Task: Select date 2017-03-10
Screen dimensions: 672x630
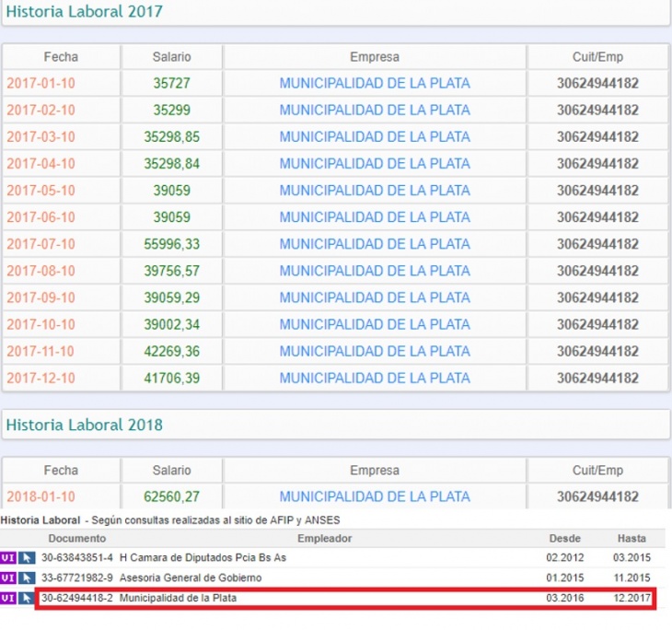Action: pyautogui.click(x=41, y=137)
